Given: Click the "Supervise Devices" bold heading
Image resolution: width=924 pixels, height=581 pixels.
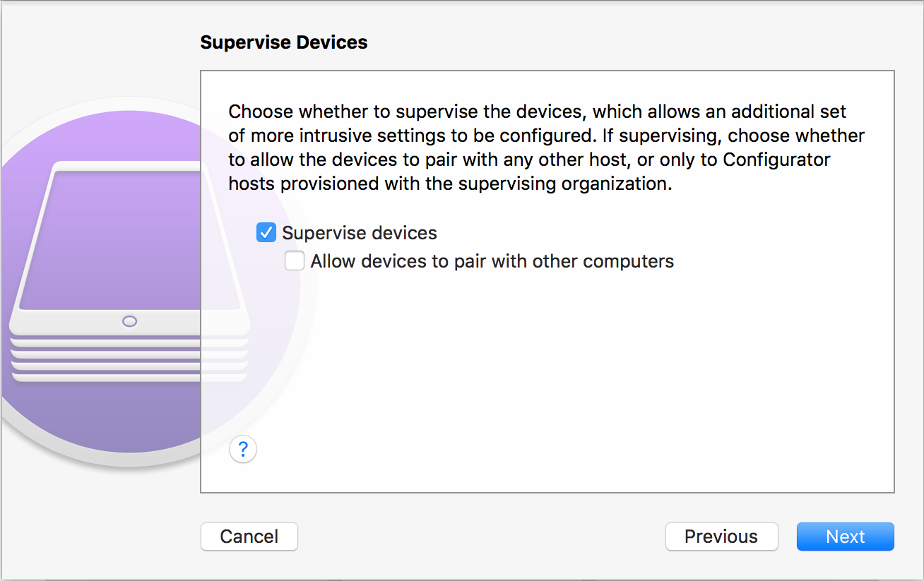Looking at the screenshot, I should pos(284,42).
